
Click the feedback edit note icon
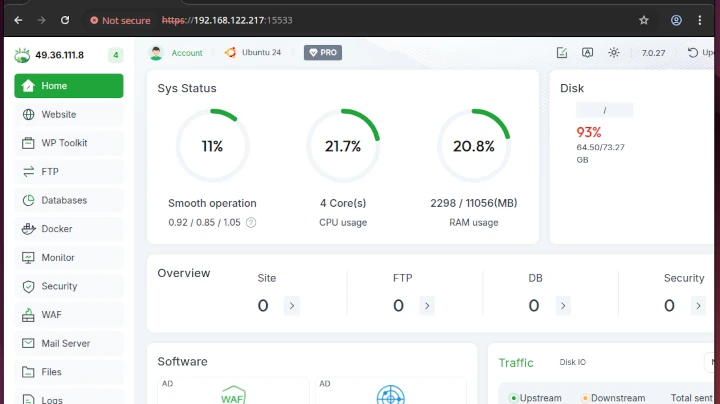(562, 53)
